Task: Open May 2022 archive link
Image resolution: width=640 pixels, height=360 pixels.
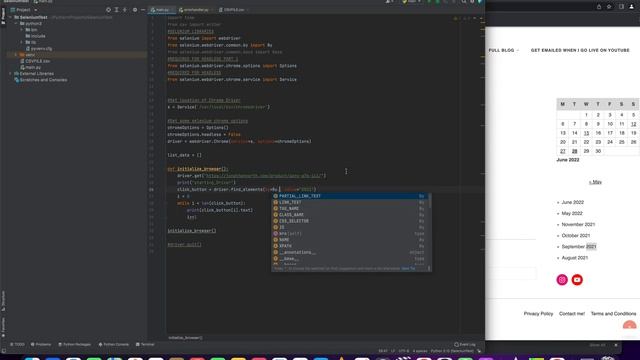Action: click(x=572, y=213)
